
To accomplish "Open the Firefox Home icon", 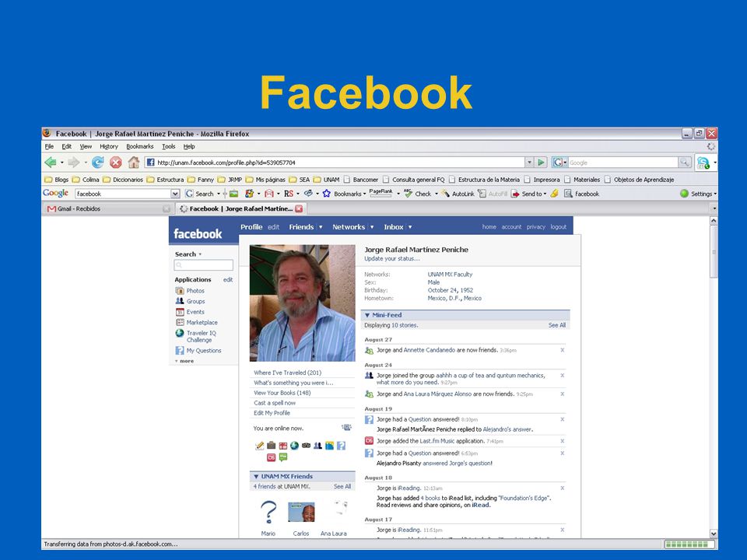I will 134,163.
